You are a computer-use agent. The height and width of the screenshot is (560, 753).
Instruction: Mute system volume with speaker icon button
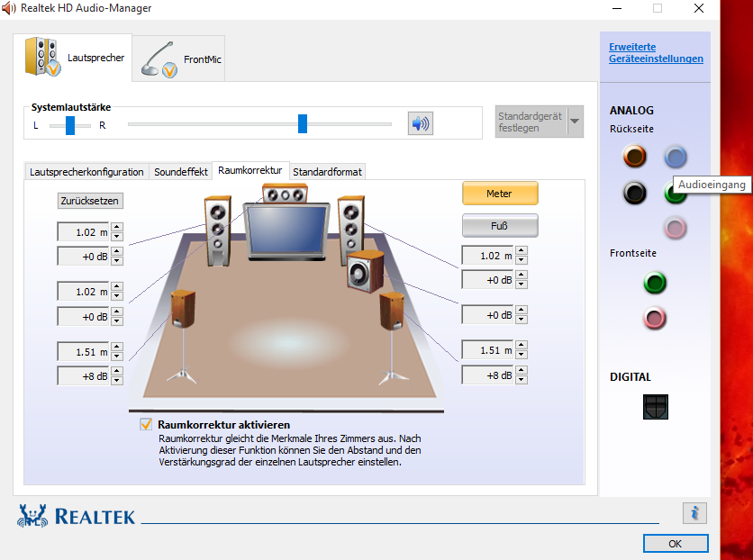(421, 123)
